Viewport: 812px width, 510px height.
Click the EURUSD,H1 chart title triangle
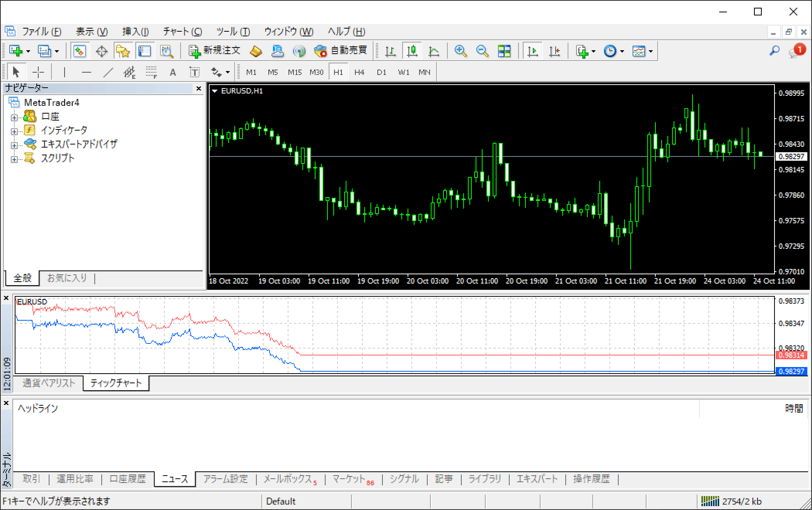pos(215,91)
